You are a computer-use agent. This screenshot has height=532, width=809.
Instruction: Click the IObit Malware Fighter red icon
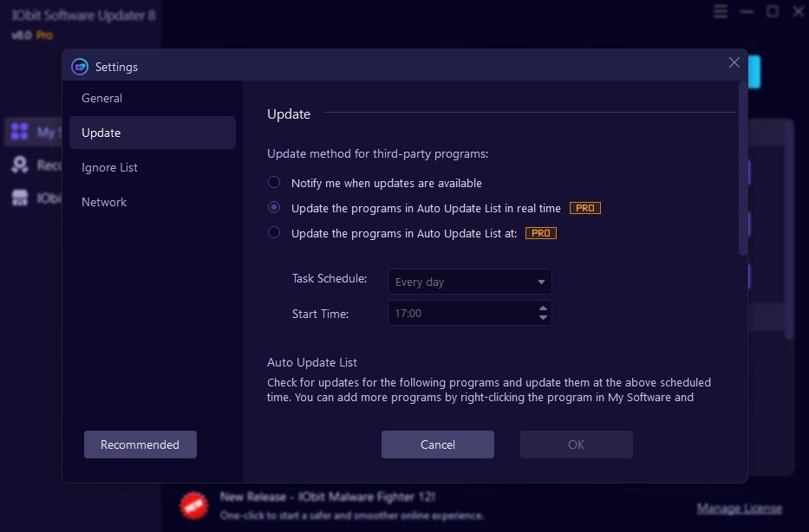(192, 505)
